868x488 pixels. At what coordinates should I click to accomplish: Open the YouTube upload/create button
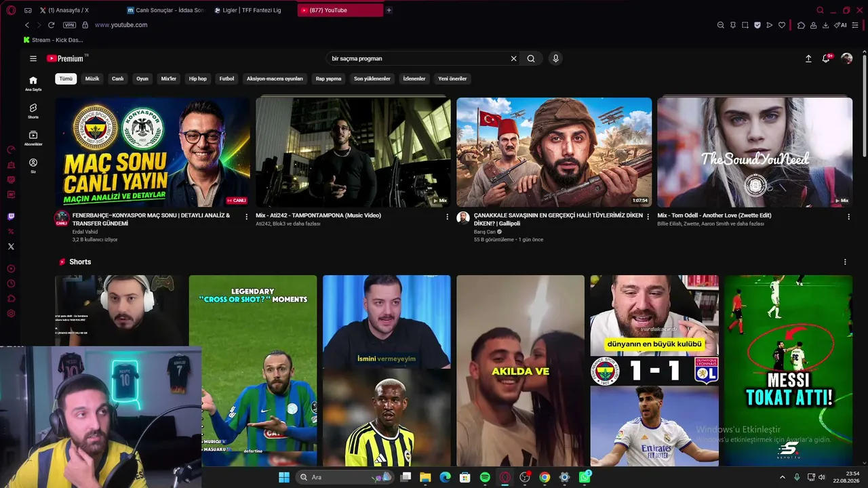tap(808, 59)
